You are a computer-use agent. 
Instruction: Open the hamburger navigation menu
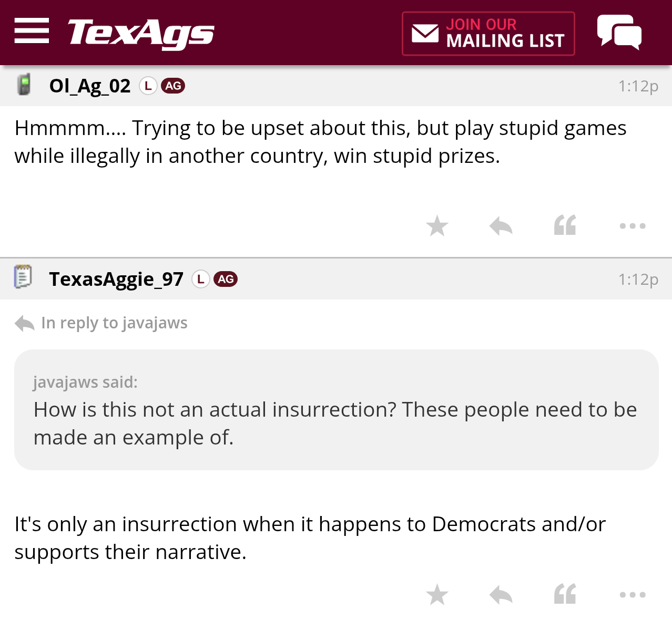tap(32, 31)
